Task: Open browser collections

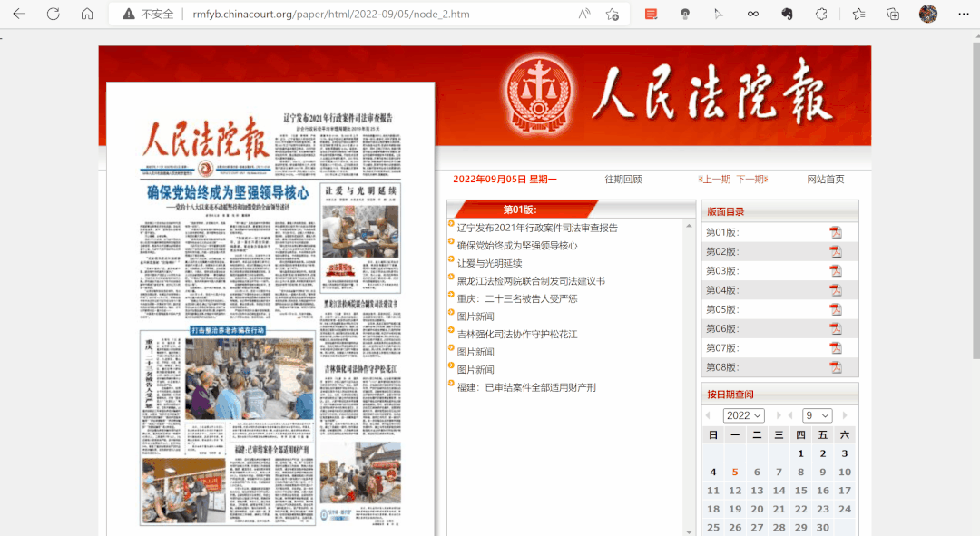Action: pos(893,14)
